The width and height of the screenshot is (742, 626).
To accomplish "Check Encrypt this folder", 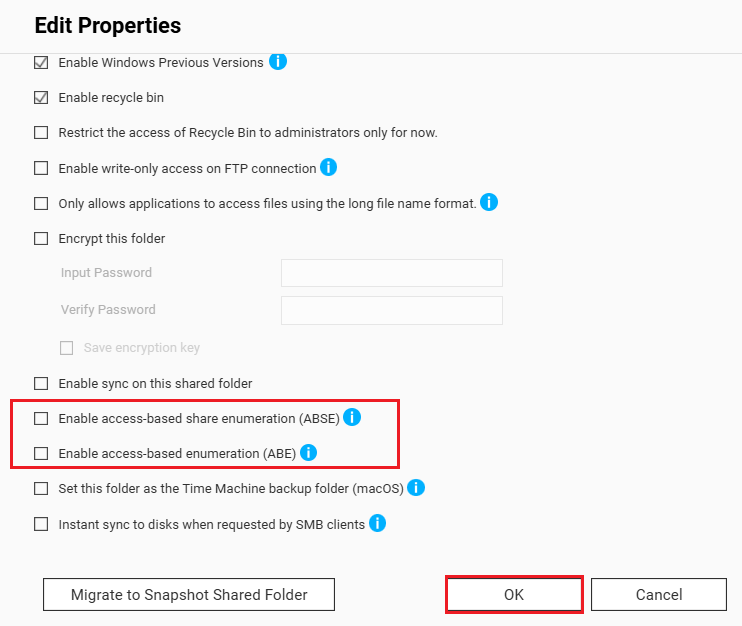I will (x=41, y=239).
